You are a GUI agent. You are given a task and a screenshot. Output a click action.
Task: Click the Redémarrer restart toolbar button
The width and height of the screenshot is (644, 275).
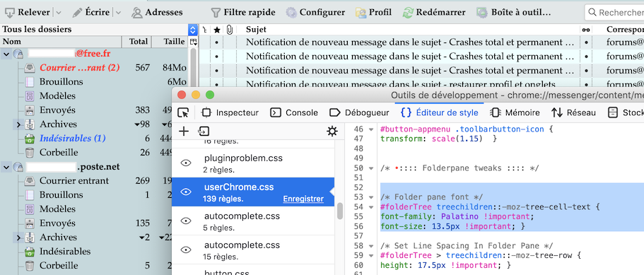point(435,12)
